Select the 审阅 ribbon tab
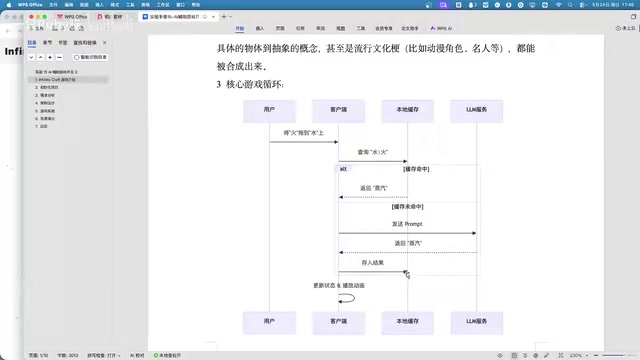The image size is (640, 360). pos(320,29)
